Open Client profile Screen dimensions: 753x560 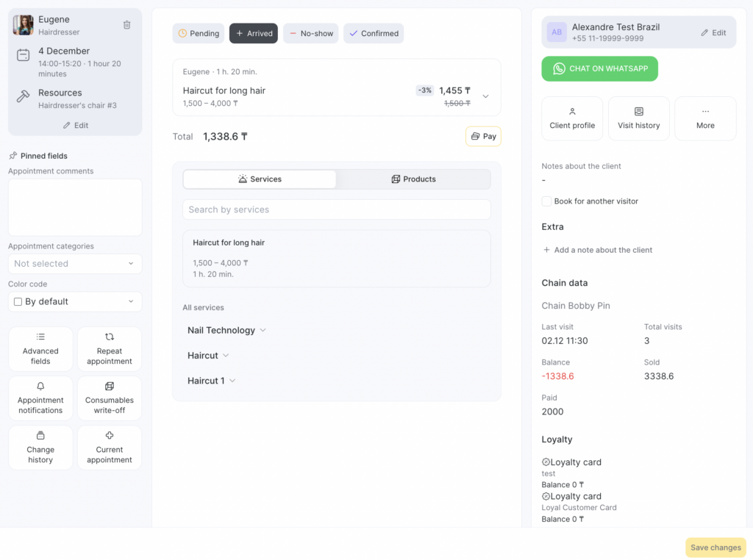tap(572, 118)
